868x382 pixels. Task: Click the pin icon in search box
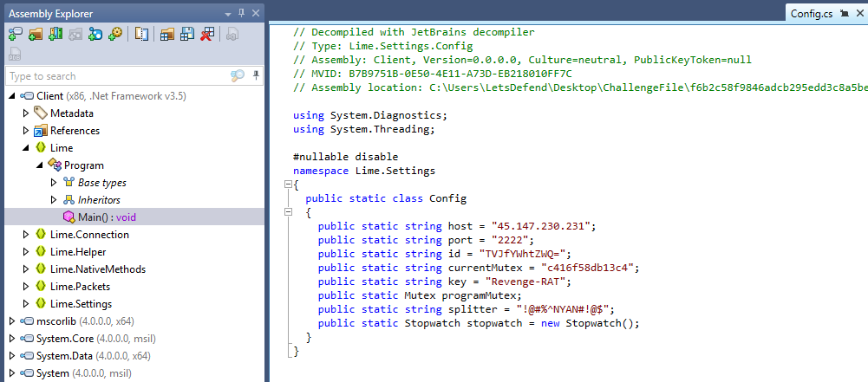point(256,75)
